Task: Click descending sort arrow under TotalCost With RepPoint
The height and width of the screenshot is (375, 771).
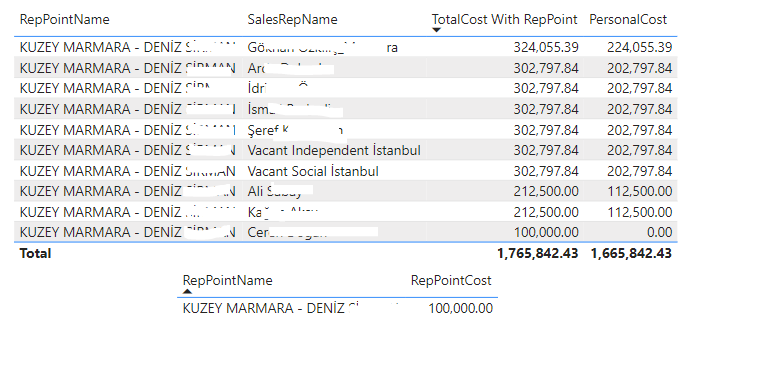Action: 436,30
